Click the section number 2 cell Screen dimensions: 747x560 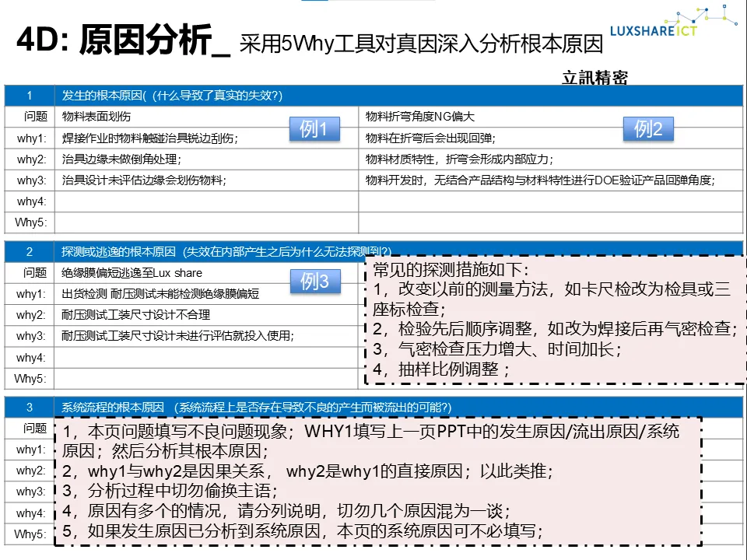click(x=30, y=251)
